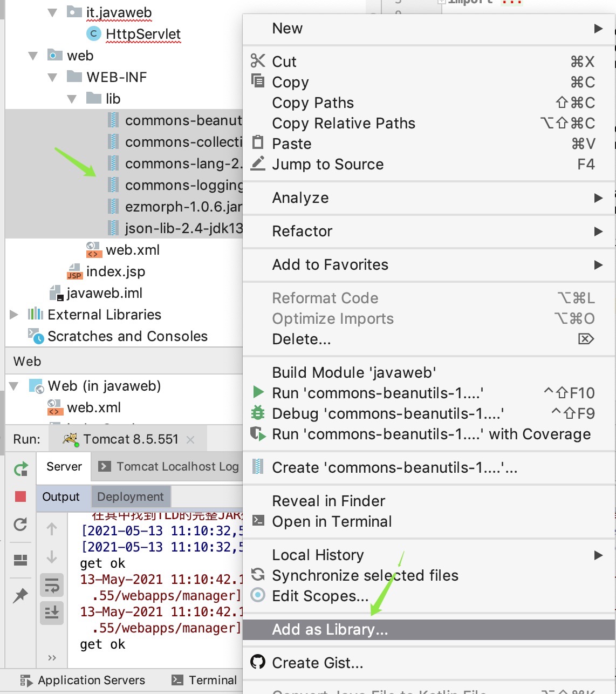Click the Update application reload icon

pos(20,524)
